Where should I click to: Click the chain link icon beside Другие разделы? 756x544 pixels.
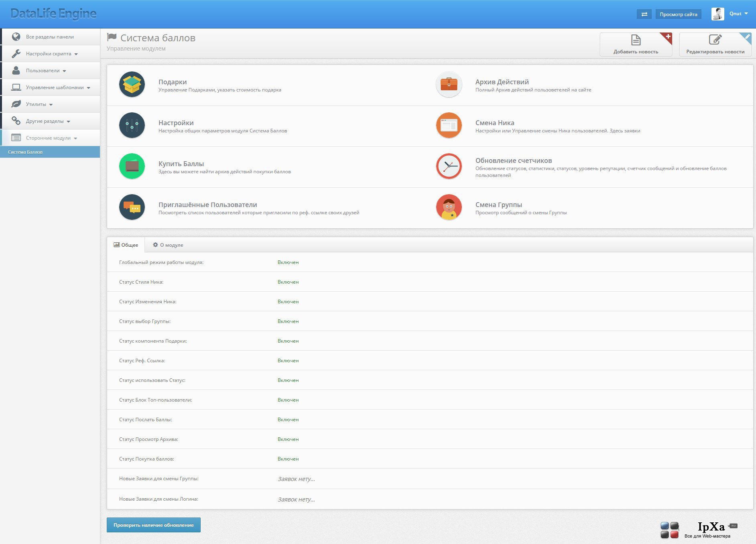(16, 121)
